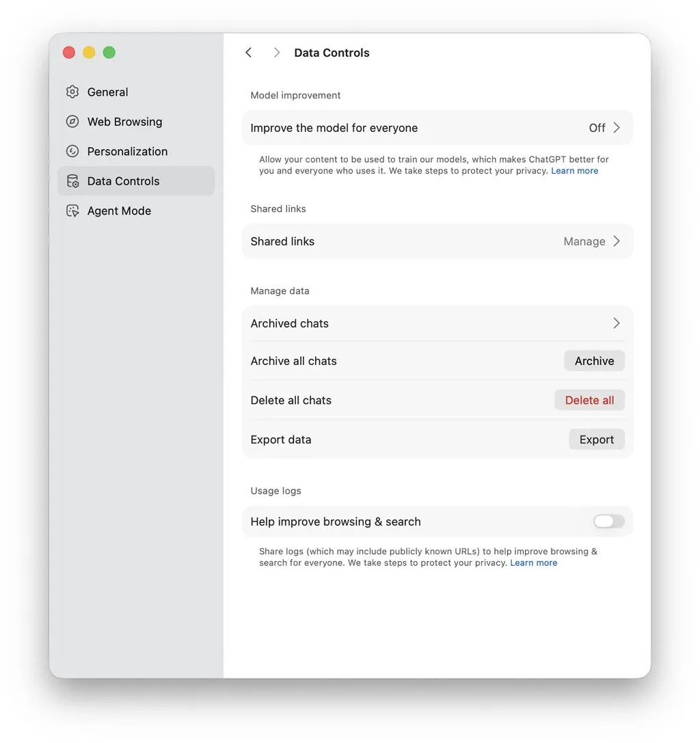Select the Web Browsing globe icon
This screenshot has width=700, height=743.
click(x=72, y=122)
